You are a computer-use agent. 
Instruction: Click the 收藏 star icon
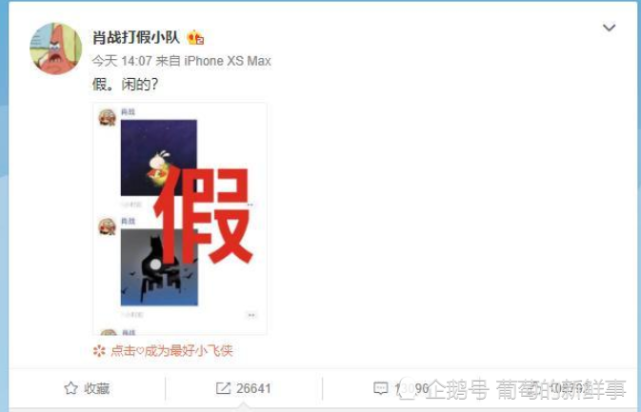(x=71, y=388)
